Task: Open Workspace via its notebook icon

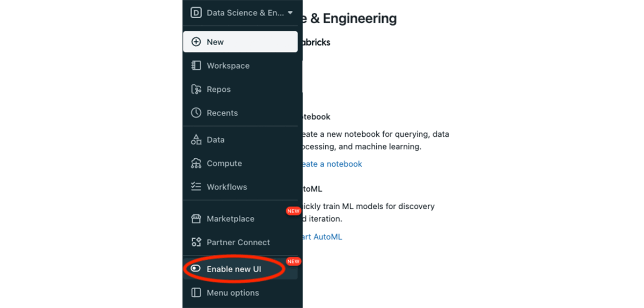Action: pyautogui.click(x=196, y=65)
